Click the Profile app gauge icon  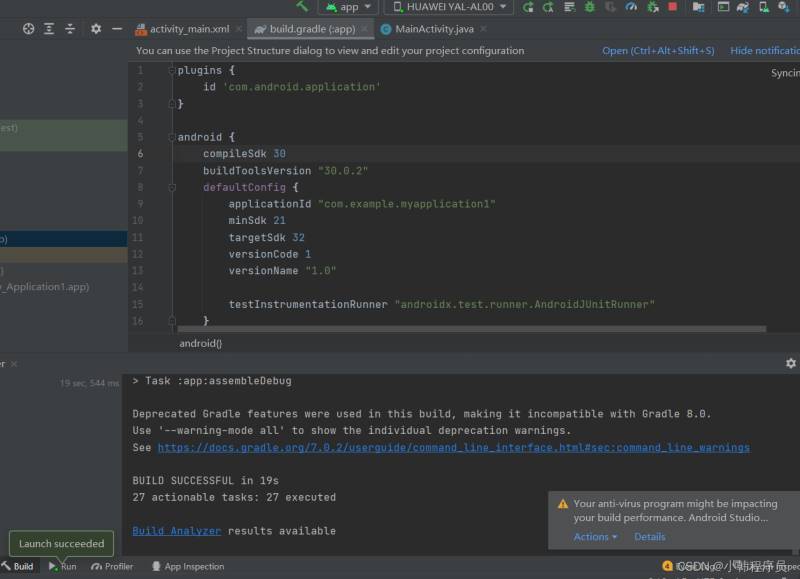pyautogui.click(x=631, y=7)
